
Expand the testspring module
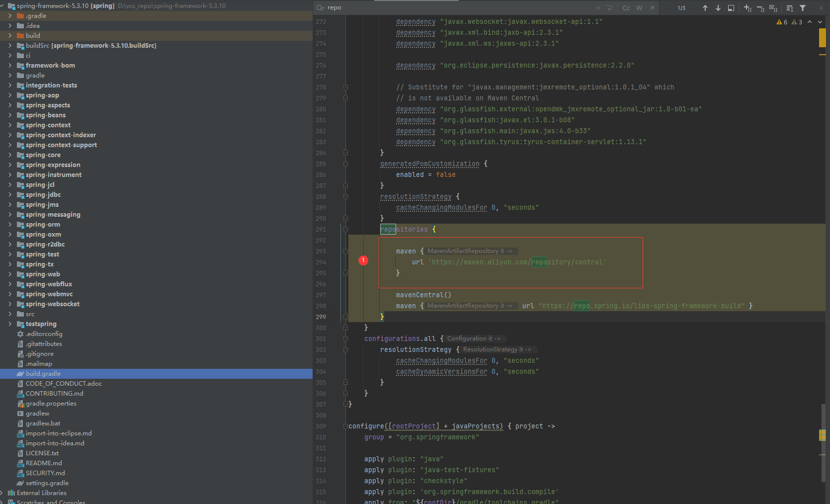(10, 324)
